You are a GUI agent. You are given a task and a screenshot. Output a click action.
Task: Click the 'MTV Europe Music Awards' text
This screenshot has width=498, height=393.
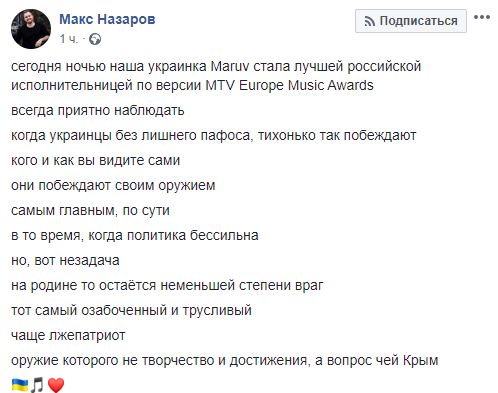[289, 85]
